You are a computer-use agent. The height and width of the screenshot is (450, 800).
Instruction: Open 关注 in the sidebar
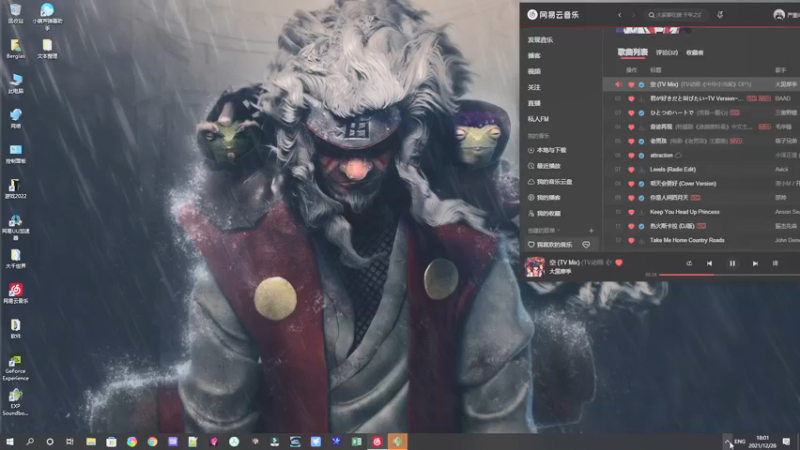[x=534, y=87]
